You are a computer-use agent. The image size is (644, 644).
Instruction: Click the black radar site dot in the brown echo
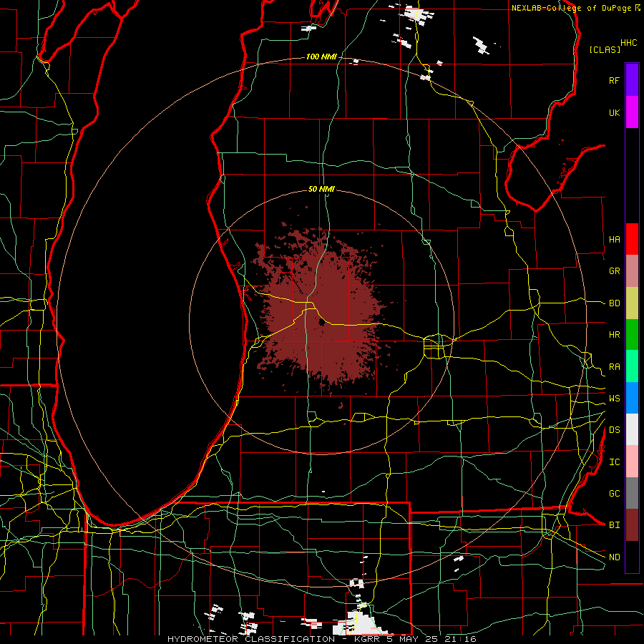[321, 323]
